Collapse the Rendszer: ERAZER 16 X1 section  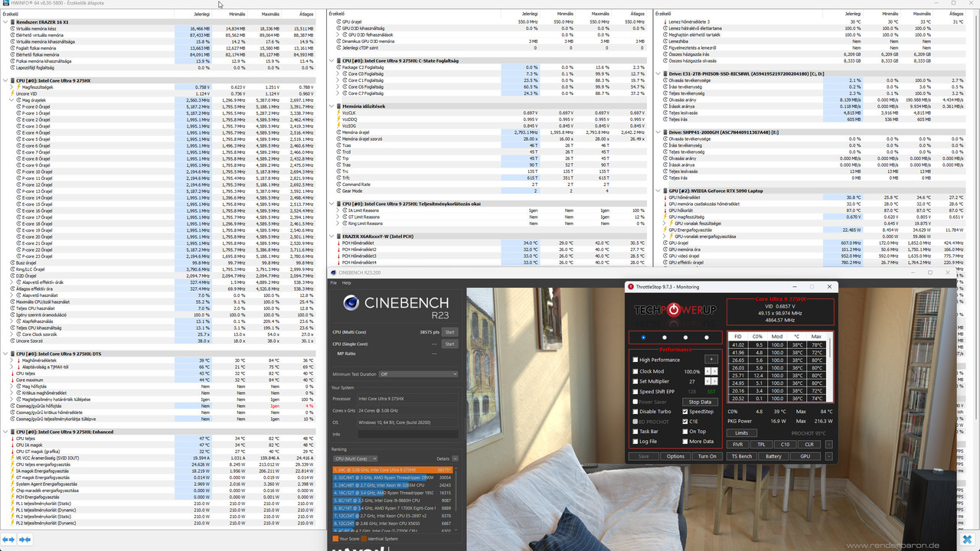5,22
